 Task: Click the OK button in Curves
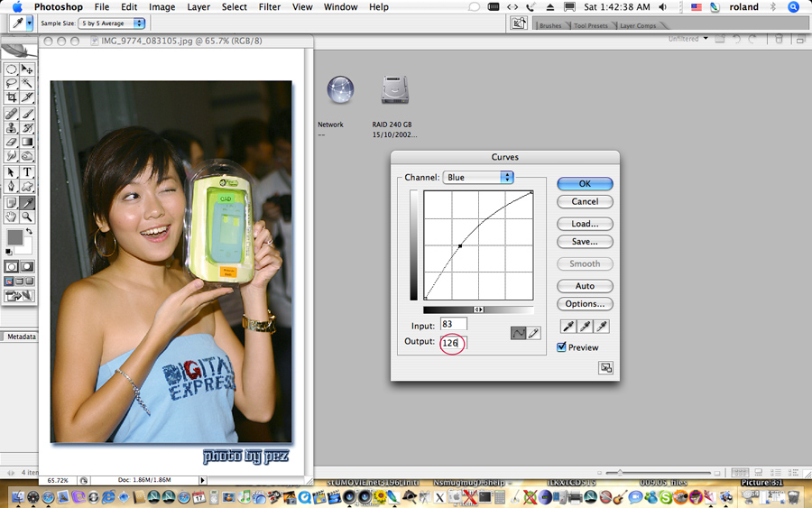pos(585,183)
